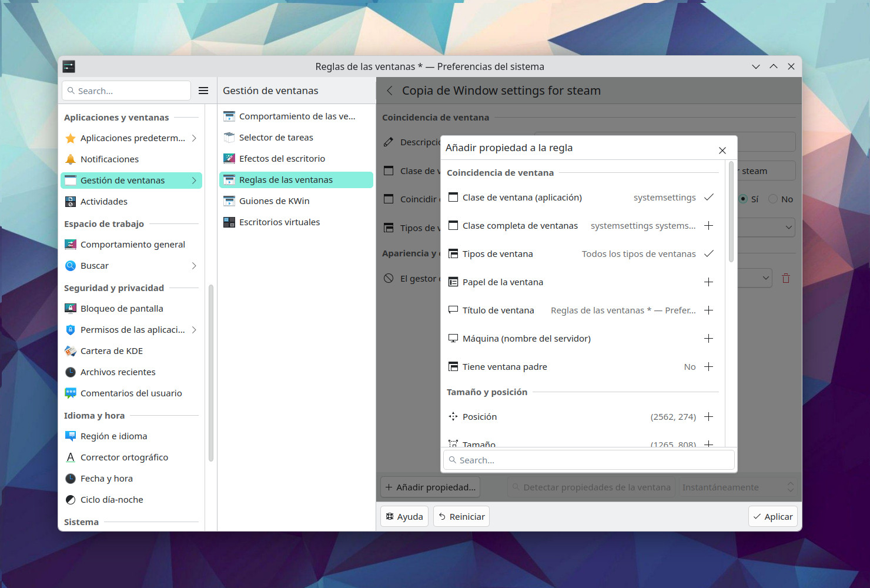
Task: Click the Guiones de KWin icon
Action: click(x=229, y=201)
